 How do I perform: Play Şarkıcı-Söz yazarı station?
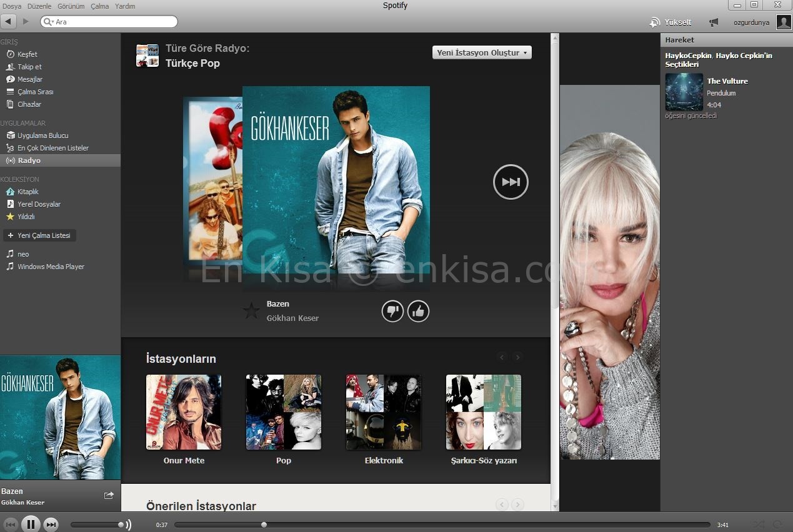[484, 412]
